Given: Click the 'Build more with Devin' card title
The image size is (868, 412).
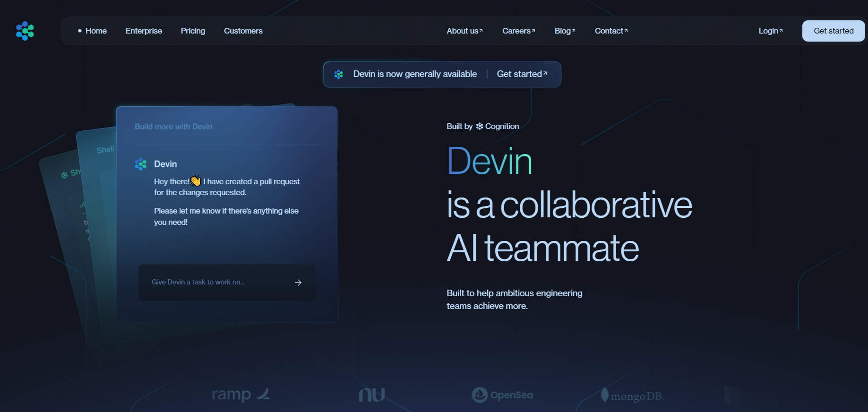Looking at the screenshot, I should (x=173, y=127).
